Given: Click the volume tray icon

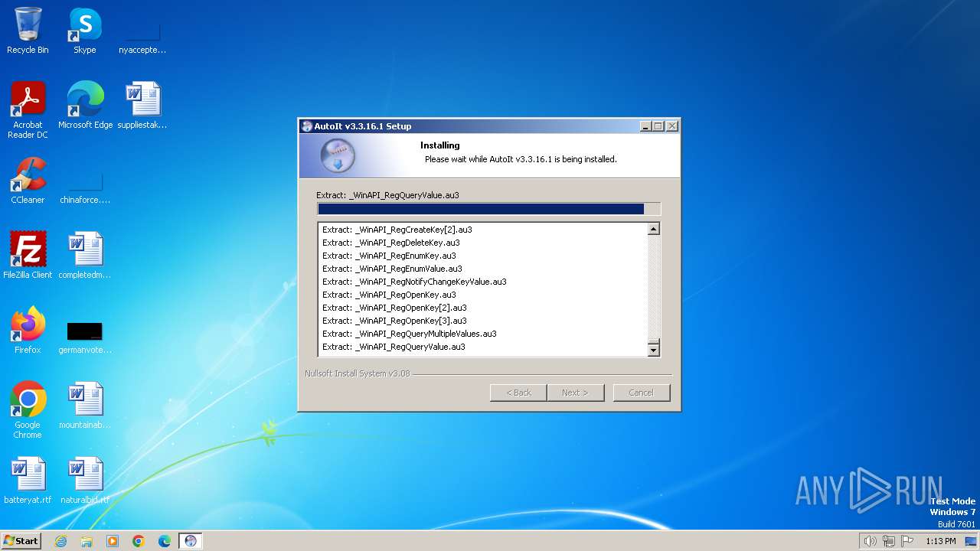Looking at the screenshot, I should pyautogui.click(x=870, y=541).
